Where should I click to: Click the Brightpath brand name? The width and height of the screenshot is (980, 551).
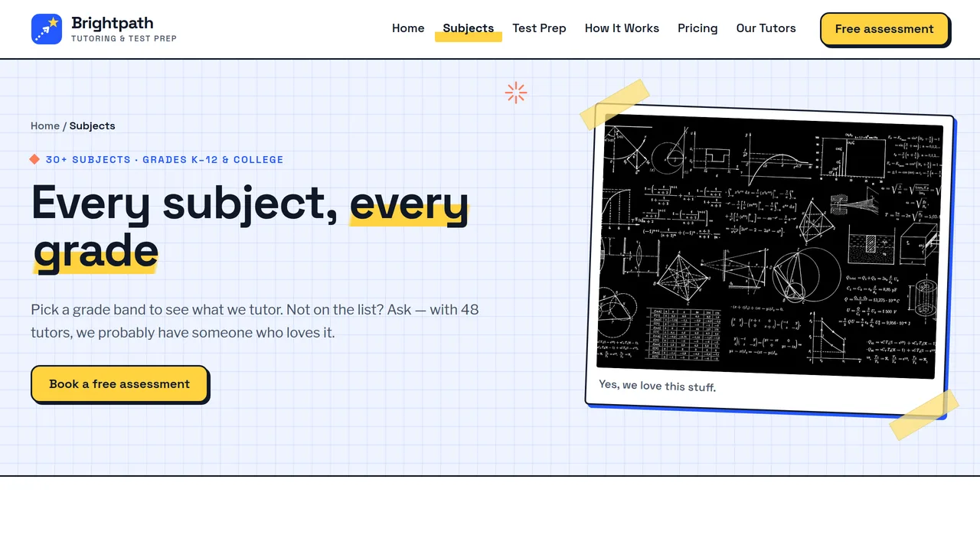pos(113,23)
